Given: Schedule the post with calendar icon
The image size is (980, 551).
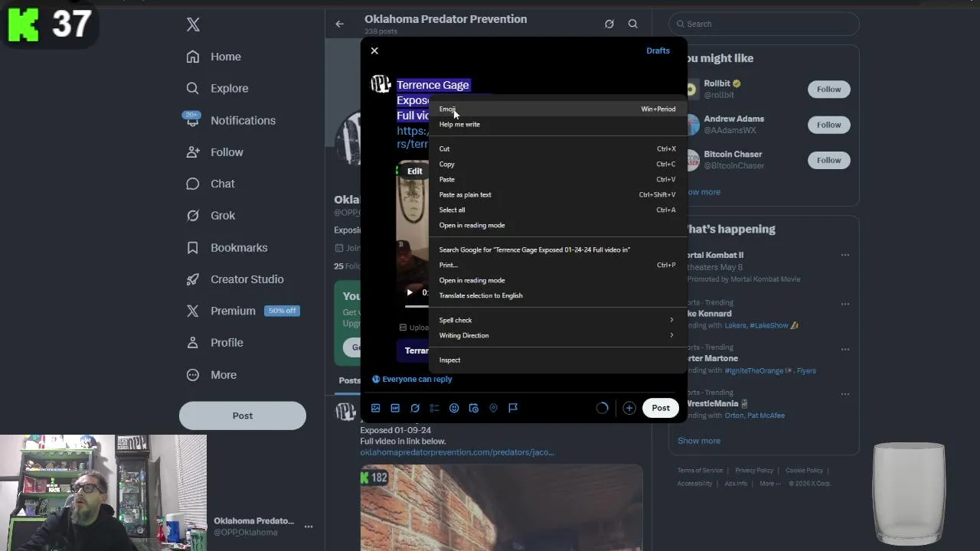Looking at the screenshot, I should coord(474,408).
